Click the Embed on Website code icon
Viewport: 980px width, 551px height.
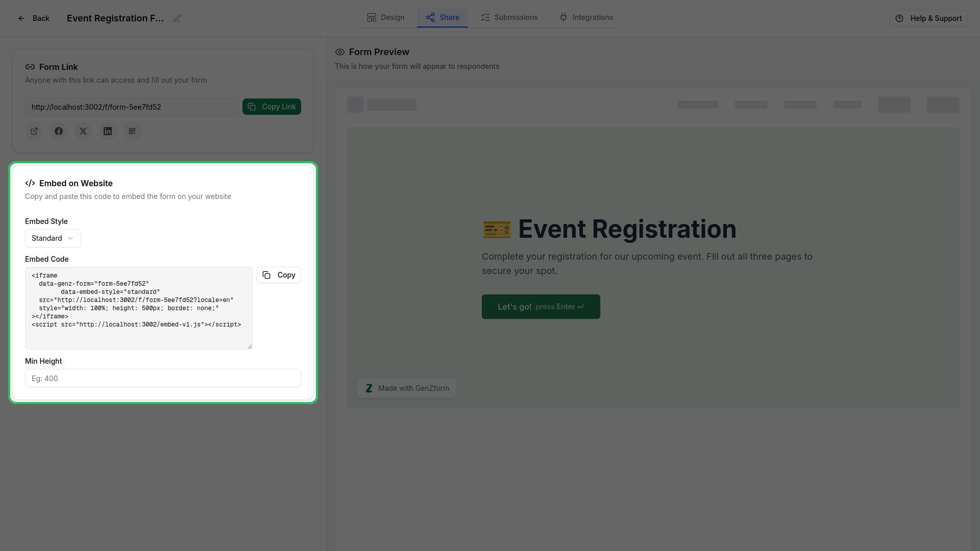click(x=30, y=183)
